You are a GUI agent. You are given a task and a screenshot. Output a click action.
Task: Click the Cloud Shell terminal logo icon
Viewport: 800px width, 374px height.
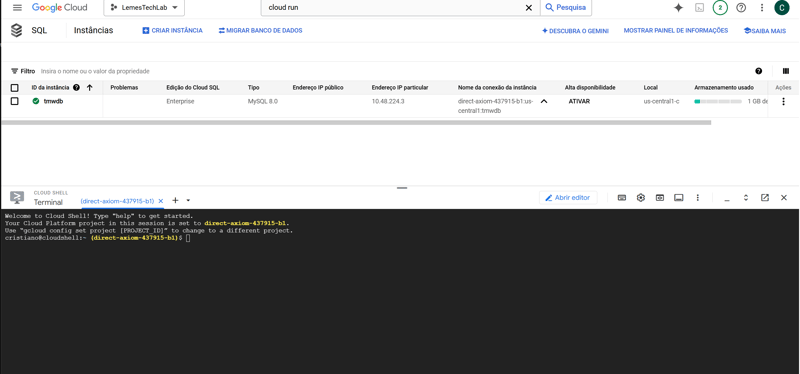(17, 198)
